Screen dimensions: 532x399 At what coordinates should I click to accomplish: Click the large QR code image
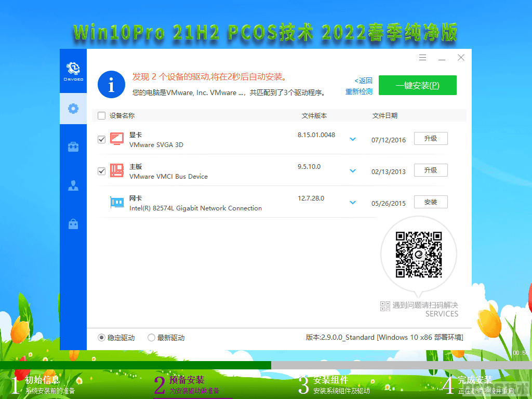[x=419, y=255]
